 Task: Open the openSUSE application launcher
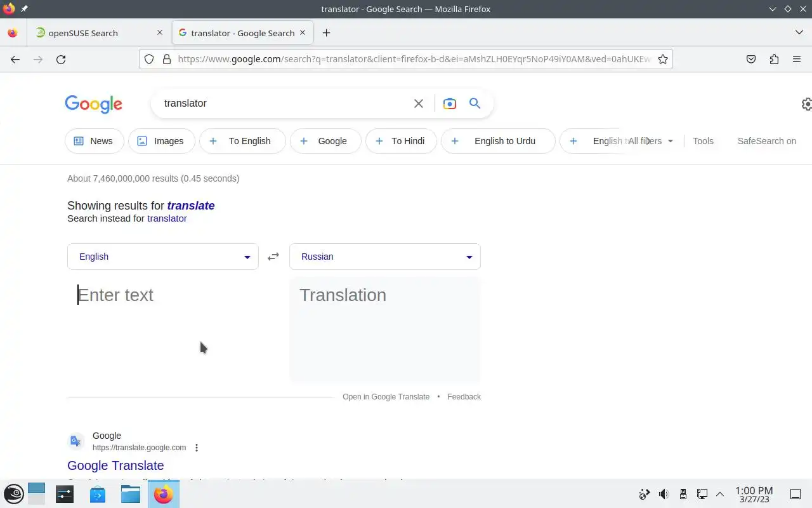click(13, 494)
